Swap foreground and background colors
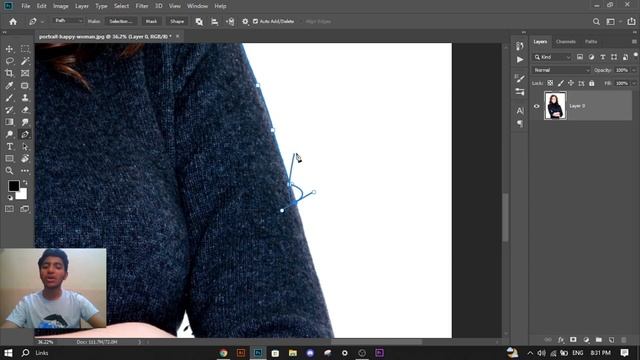This screenshot has width=640, height=360. point(25,182)
